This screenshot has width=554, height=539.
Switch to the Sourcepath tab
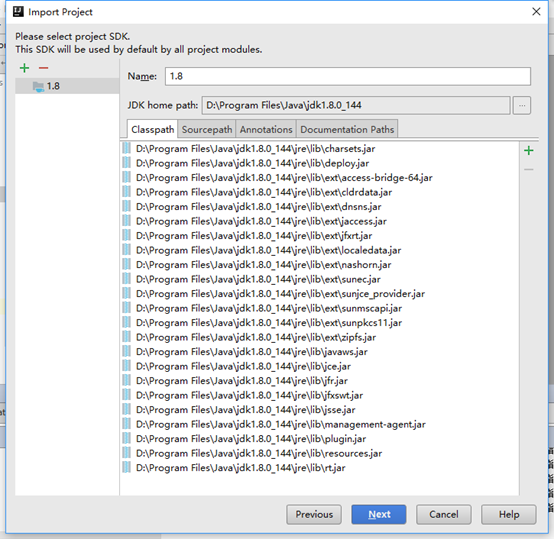click(x=207, y=130)
